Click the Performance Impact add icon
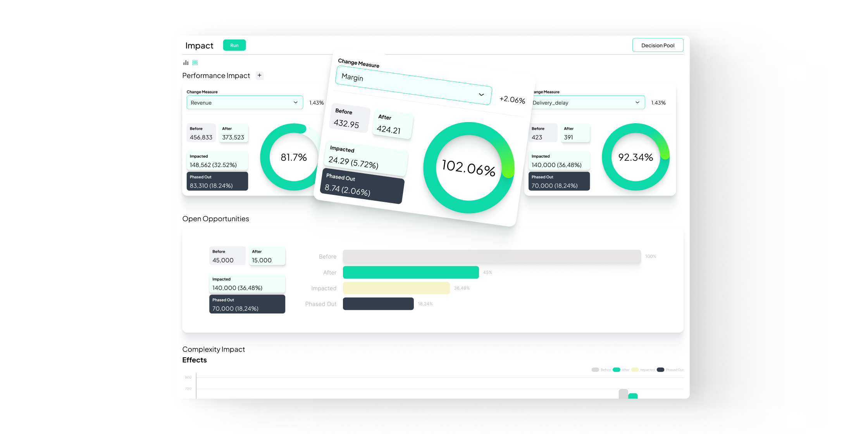 [x=258, y=75]
